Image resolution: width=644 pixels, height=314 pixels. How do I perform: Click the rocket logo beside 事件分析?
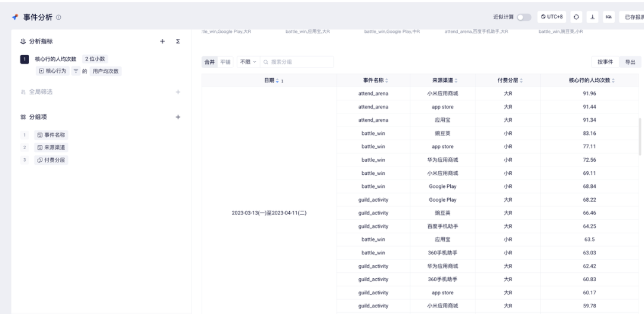(15, 17)
